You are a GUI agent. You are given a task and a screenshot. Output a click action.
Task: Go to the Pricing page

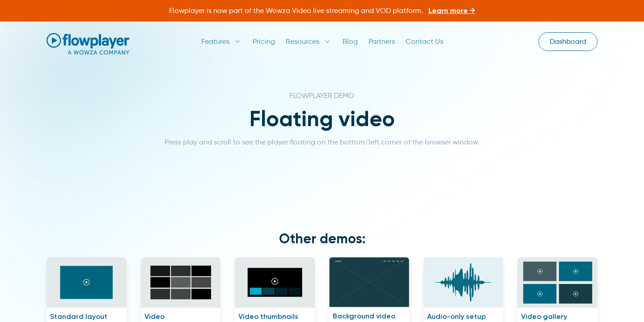click(264, 42)
